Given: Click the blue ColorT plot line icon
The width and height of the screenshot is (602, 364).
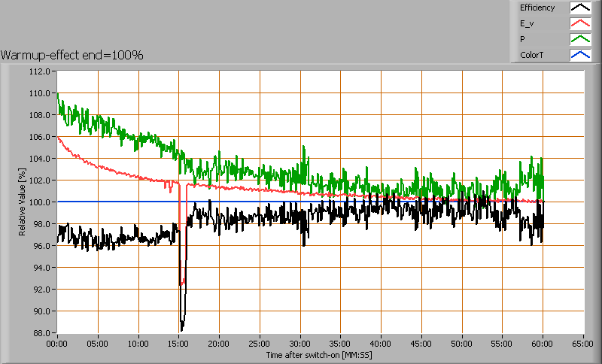Looking at the screenshot, I should click(x=579, y=55).
